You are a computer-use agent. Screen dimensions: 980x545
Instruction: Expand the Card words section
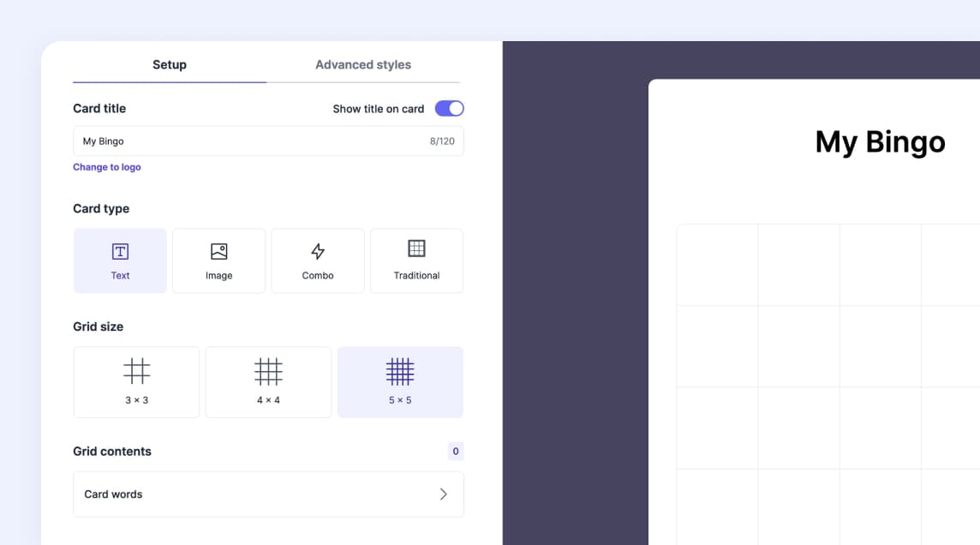click(268, 494)
